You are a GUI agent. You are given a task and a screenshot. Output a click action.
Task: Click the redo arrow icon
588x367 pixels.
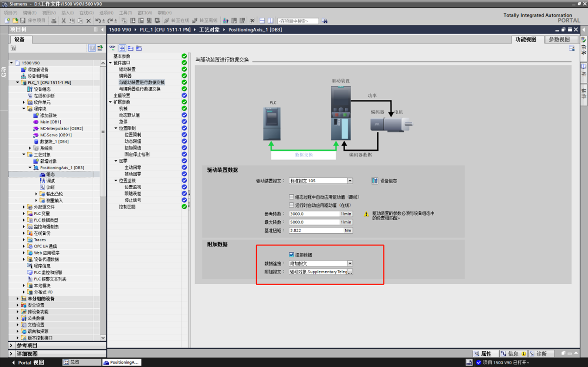point(110,21)
